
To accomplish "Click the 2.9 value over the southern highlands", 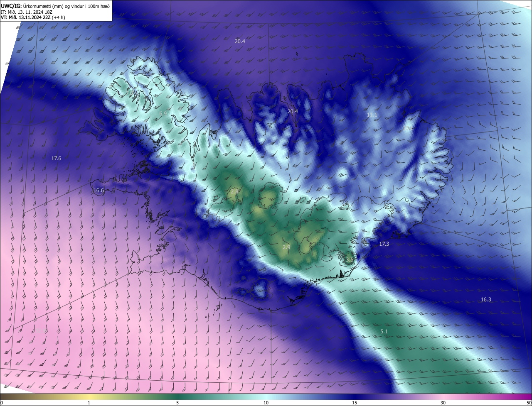I will [286, 247].
